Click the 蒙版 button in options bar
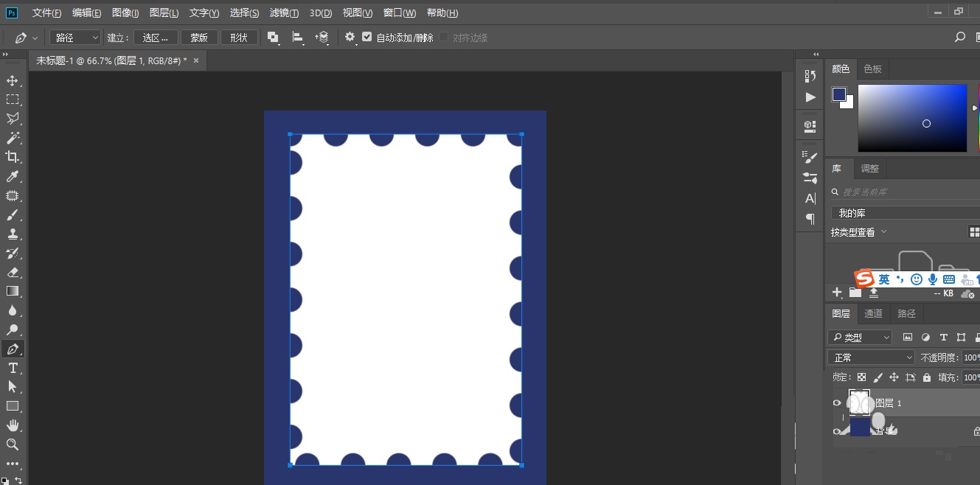The width and height of the screenshot is (980, 485). click(x=198, y=36)
